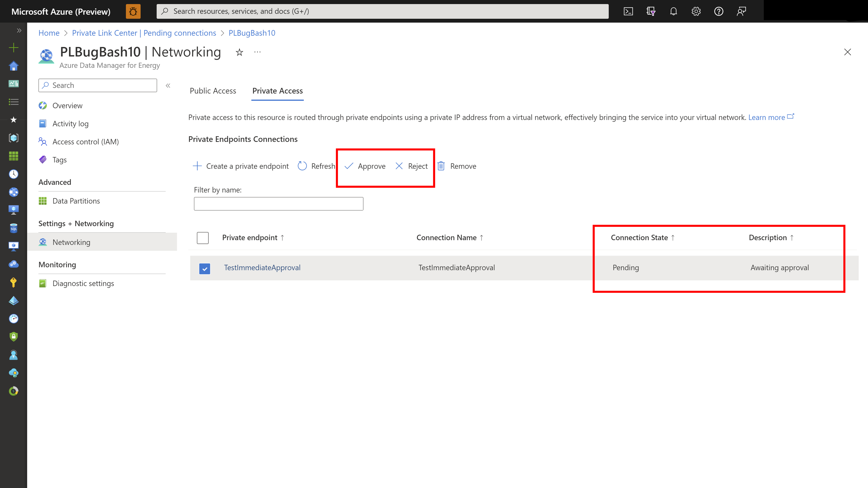Open SQL databases from the left sidebar
868x488 pixels.
click(x=13, y=228)
